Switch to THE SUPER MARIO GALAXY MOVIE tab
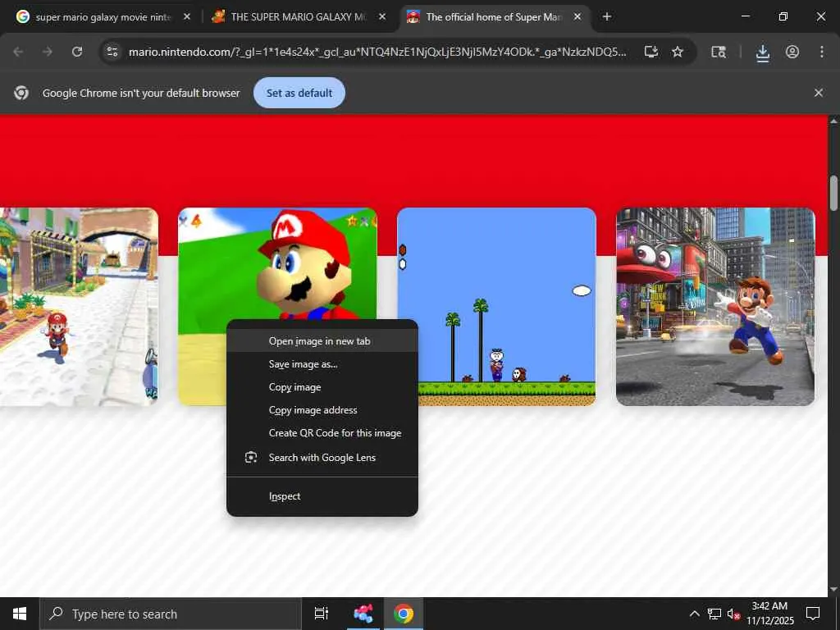This screenshot has width=840, height=630. [298, 17]
